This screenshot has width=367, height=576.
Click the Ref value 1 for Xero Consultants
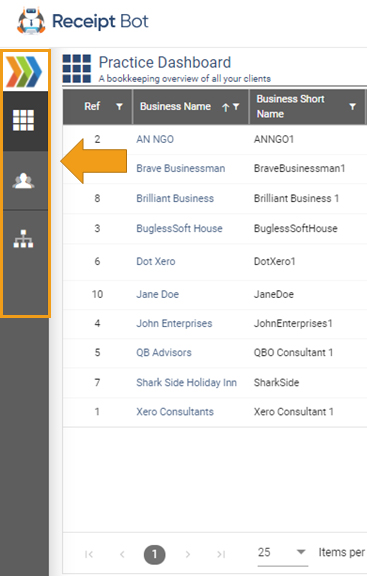(97, 411)
